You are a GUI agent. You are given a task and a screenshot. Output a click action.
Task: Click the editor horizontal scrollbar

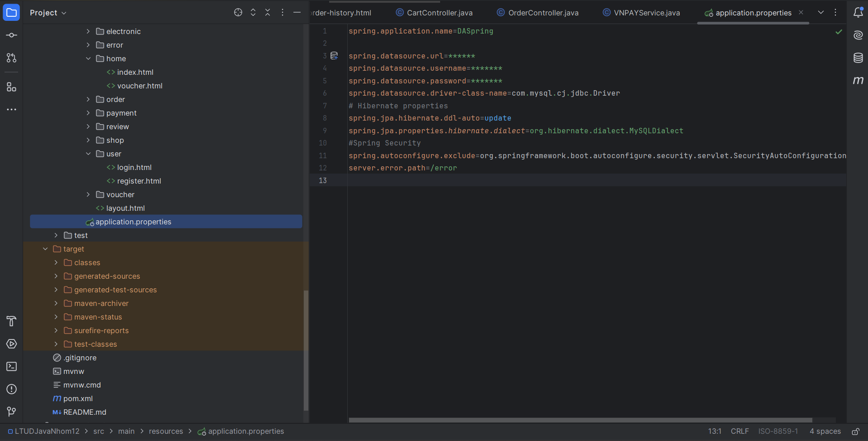(580, 420)
